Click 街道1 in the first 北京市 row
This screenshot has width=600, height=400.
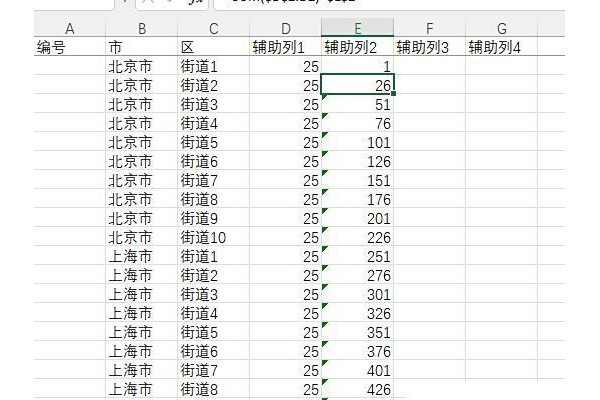pyautogui.click(x=214, y=65)
